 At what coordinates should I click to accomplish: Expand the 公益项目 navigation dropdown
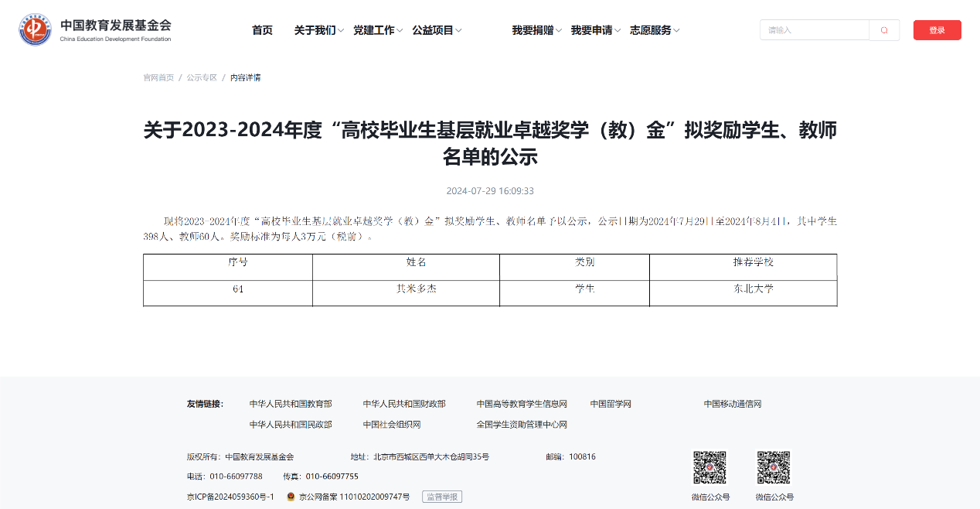pyautogui.click(x=437, y=30)
